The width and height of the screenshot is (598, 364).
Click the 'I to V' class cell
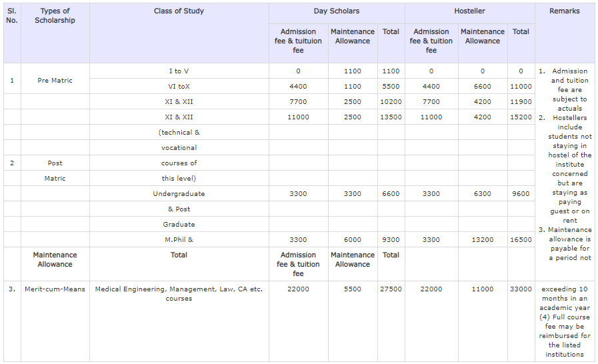click(x=179, y=71)
